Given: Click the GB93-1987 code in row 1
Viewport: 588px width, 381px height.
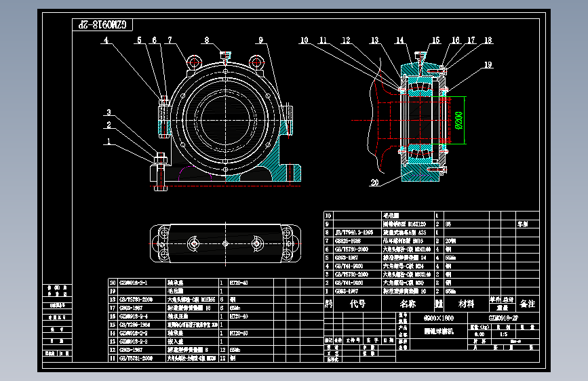Looking at the screenshot, I should click(x=347, y=291).
